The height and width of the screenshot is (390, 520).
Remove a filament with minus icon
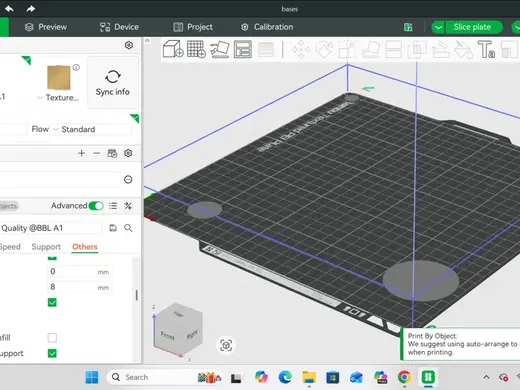(x=97, y=153)
